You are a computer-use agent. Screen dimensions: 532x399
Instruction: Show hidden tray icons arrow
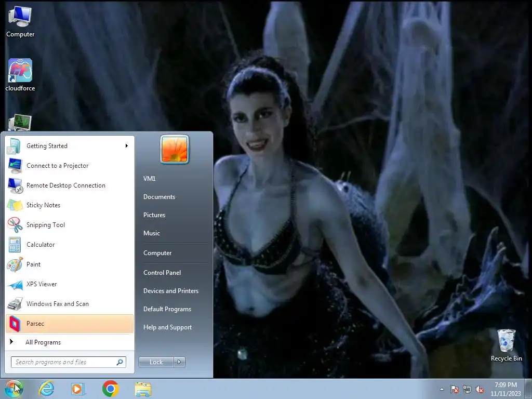(442, 389)
